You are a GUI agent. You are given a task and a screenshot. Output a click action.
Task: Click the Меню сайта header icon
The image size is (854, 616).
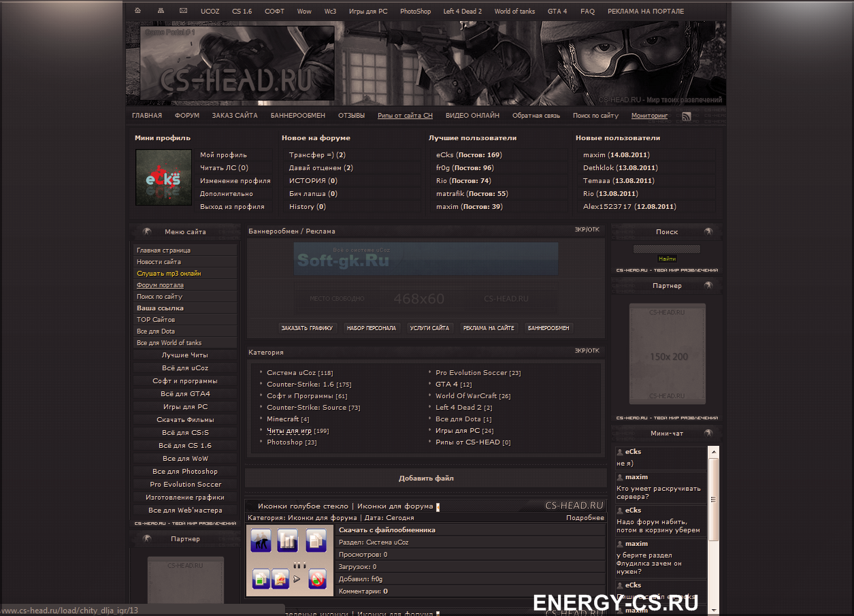pos(146,231)
